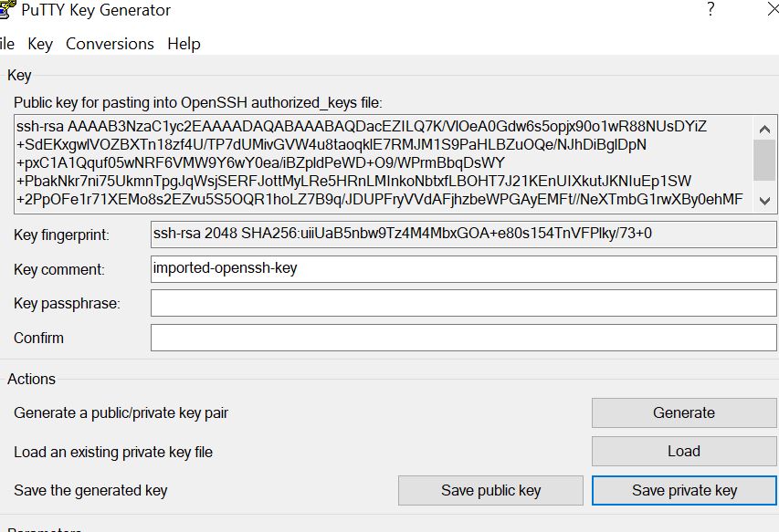Click the Generate button
This screenshot has width=779, height=532.
click(x=684, y=412)
